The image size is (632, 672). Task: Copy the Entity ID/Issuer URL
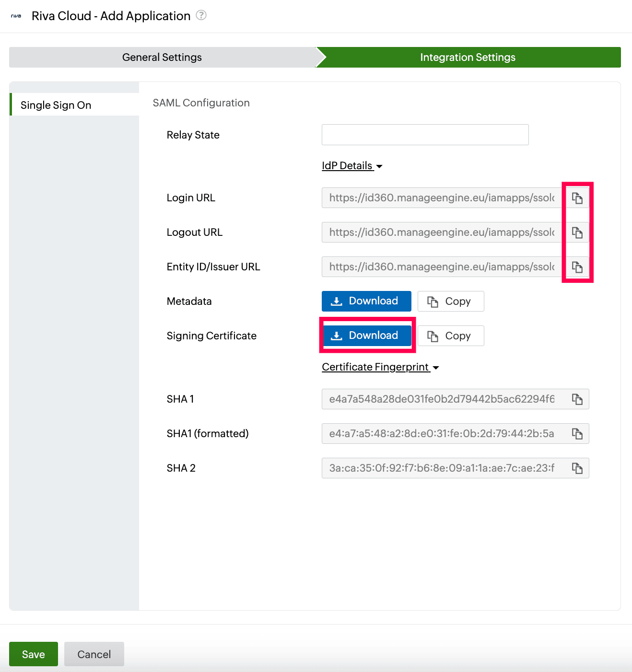(577, 267)
